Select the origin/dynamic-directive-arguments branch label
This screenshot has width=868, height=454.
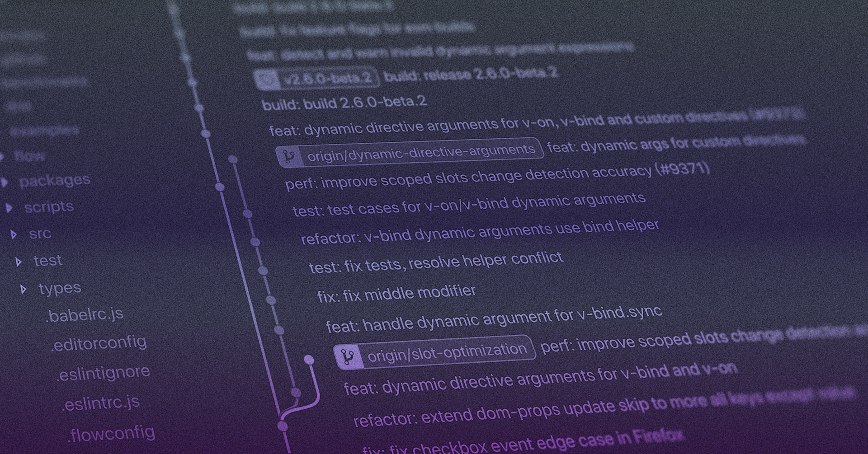pyautogui.click(x=420, y=153)
